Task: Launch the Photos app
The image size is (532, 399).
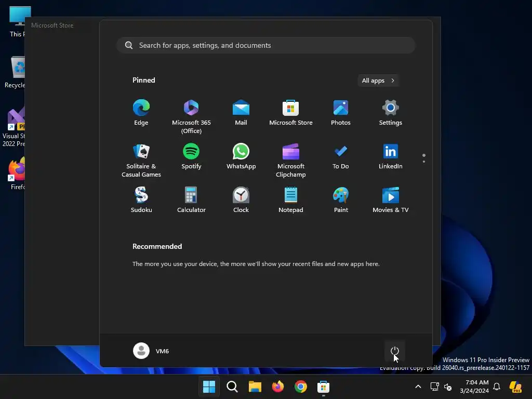Action: [x=341, y=113]
